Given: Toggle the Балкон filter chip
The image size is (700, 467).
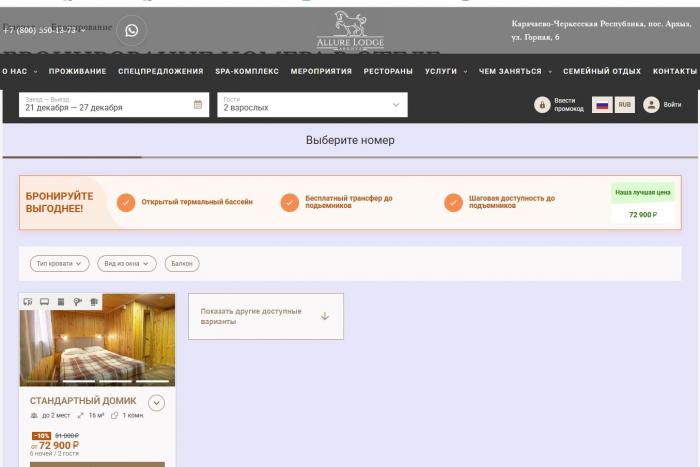Looking at the screenshot, I should (x=182, y=263).
